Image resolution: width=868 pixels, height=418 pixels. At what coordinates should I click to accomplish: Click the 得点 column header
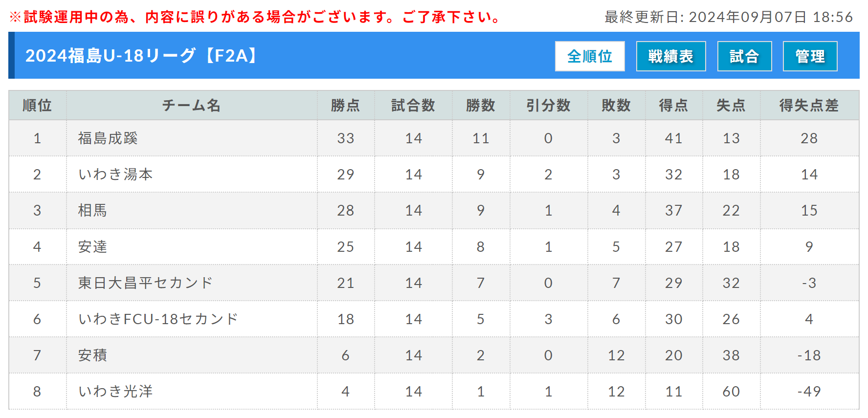point(674,105)
